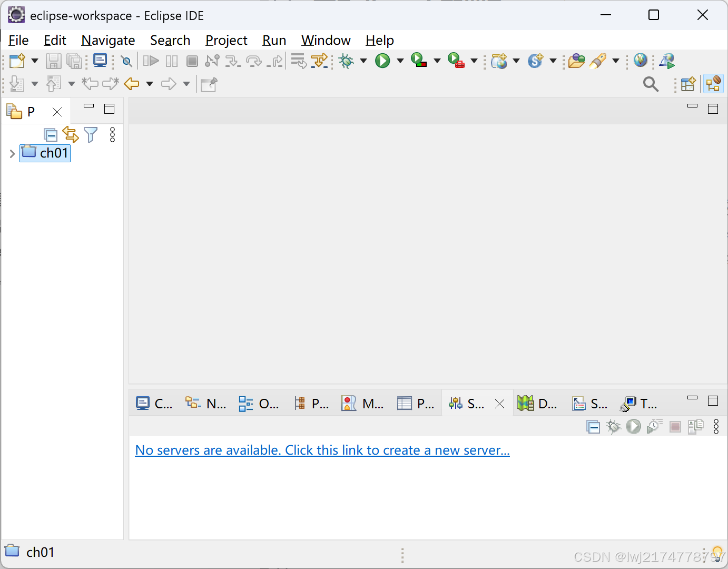The image size is (728, 569).
Task: Open the Search menu
Action: (x=170, y=41)
